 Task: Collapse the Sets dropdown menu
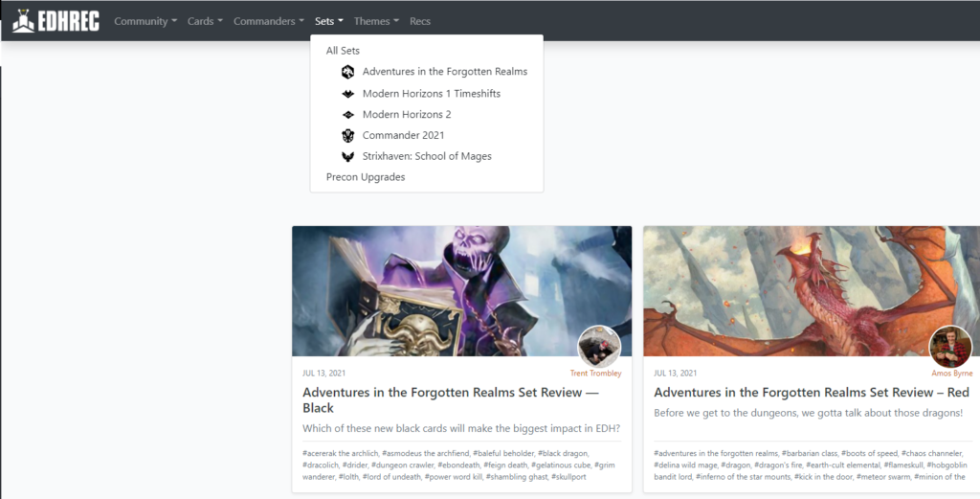(x=329, y=21)
